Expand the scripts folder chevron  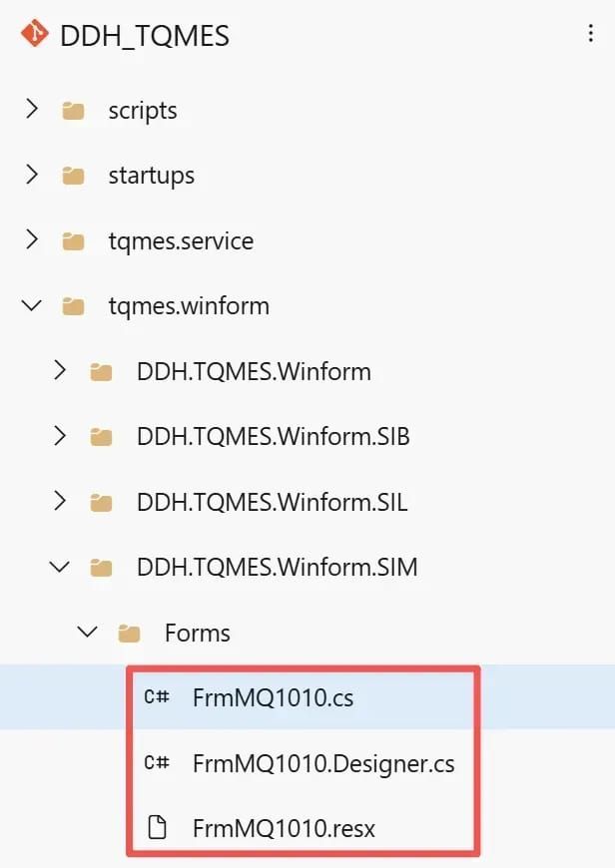[32, 109]
